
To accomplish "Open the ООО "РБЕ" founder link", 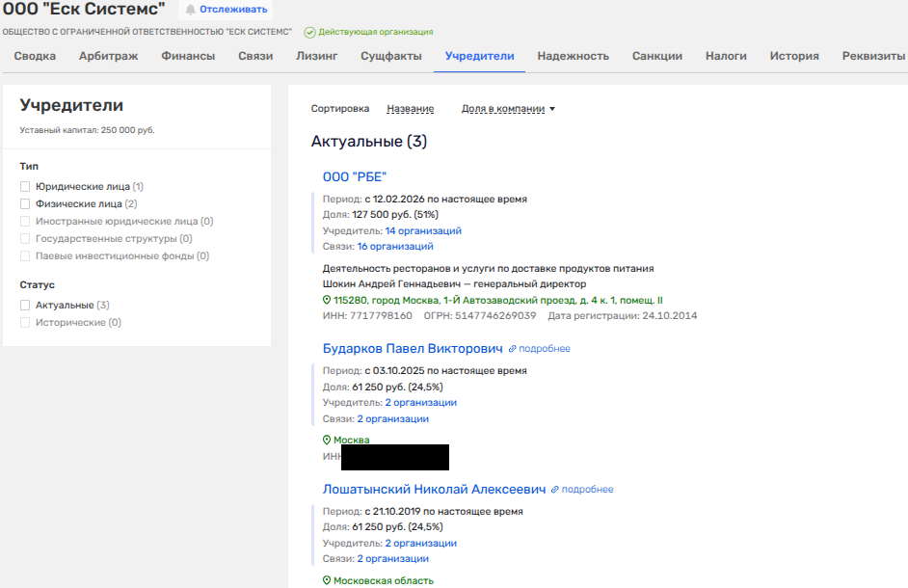I will point(354,176).
